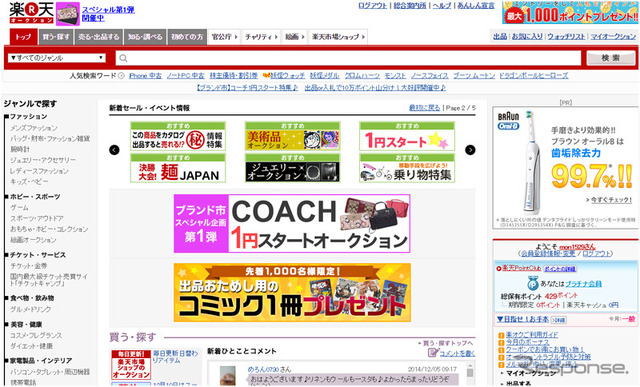Click the ログアウト link at top
Viewport: 640px width, 387px height.
pyautogui.click(x=372, y=6)
